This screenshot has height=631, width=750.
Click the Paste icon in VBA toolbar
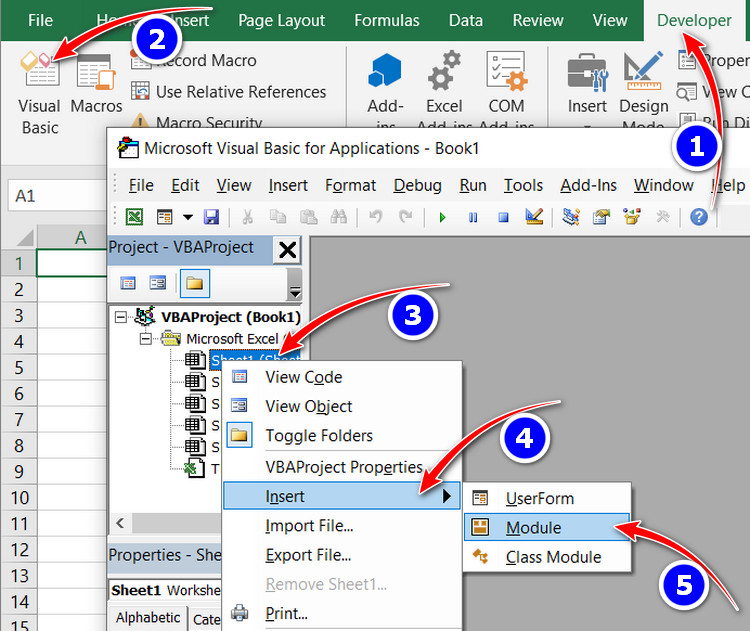[x=309, y=217]
